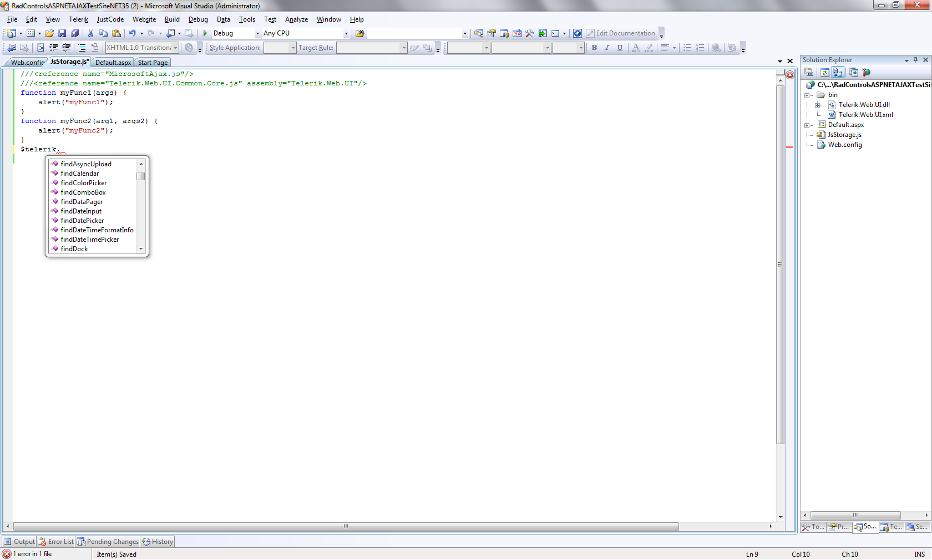Open the Build menu

[x=172, y=19]
